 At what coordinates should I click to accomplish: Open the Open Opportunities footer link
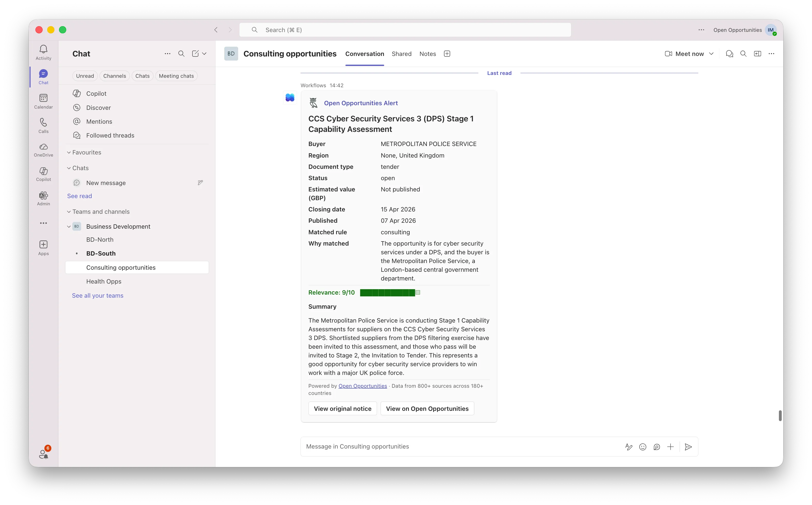[x=363, y=386]
